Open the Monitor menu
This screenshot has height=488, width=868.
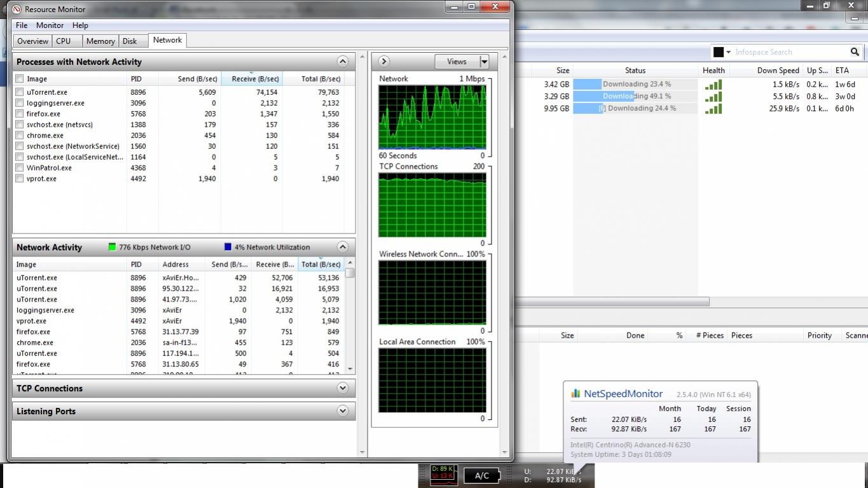point(50,25)
